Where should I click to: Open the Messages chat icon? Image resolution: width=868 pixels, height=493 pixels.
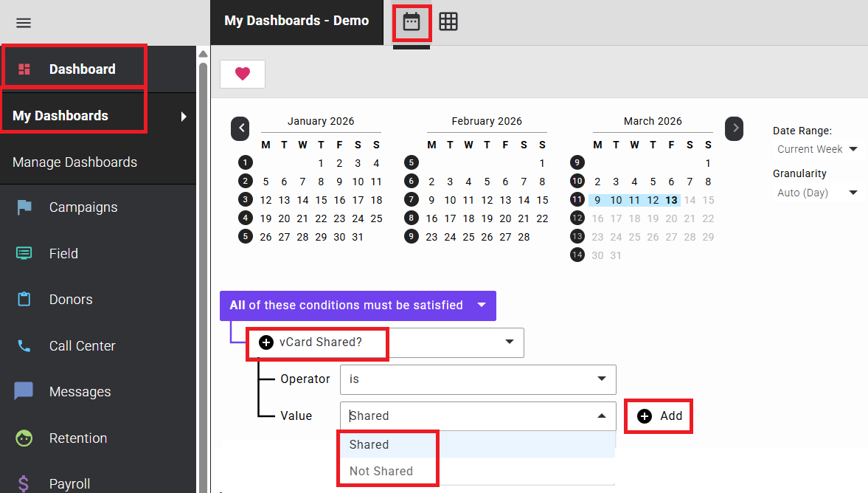[x=24, y=391]
